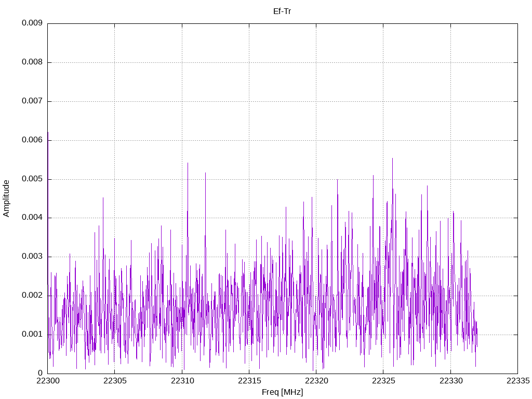
Task: Click x-axis tick label 22335
Action: coord(518,381)
